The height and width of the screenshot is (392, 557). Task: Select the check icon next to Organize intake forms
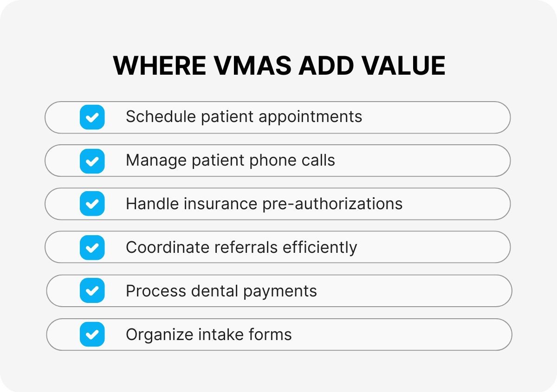[92, 334]
